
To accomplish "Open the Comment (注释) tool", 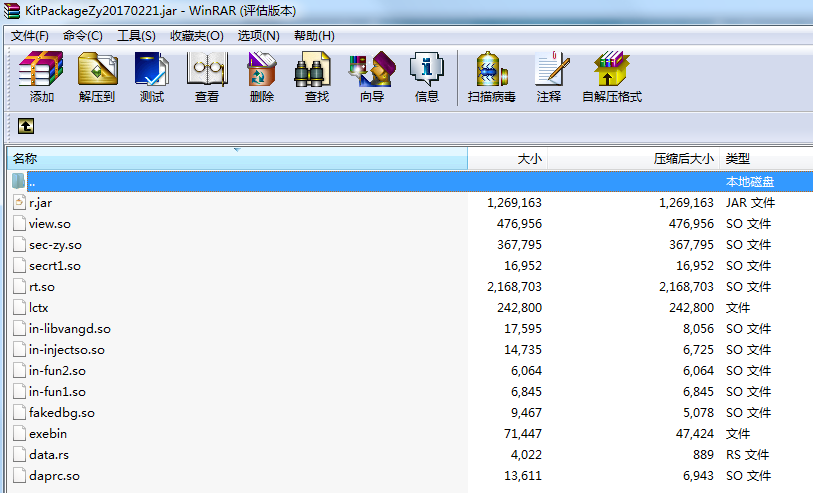I will click(552, 68).
